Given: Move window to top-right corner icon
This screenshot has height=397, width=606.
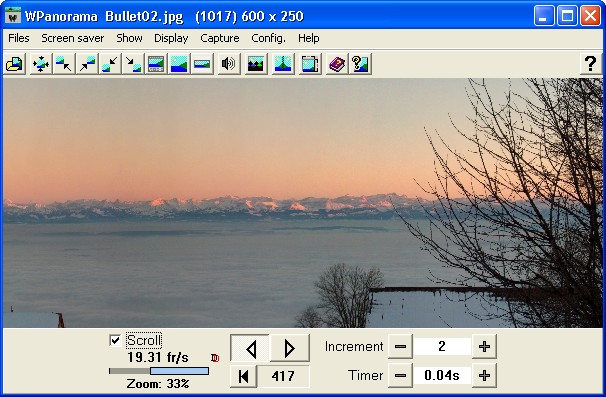Looking at the screenshot, I should [x=87, y=64].
